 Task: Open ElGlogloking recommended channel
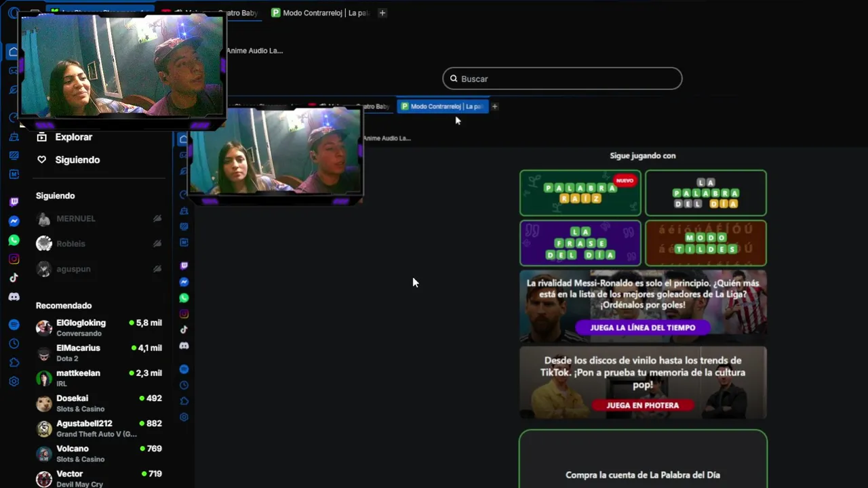coord(100,328)
